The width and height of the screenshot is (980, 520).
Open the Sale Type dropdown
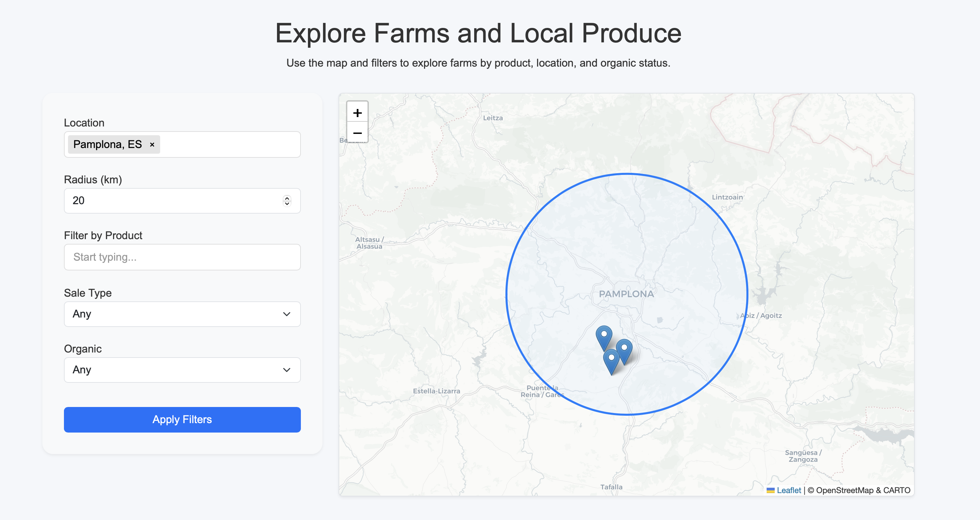tap(182, 314)
